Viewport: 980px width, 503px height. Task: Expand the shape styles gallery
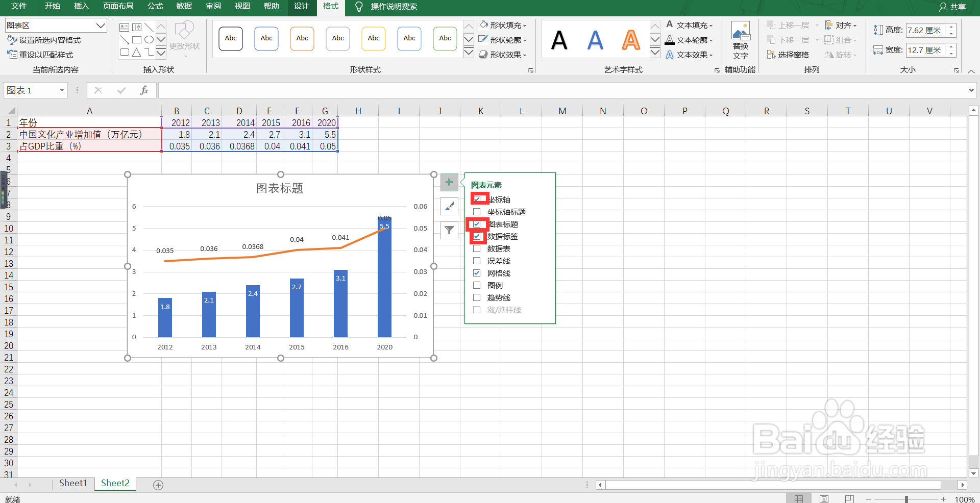tap(469, 52)
